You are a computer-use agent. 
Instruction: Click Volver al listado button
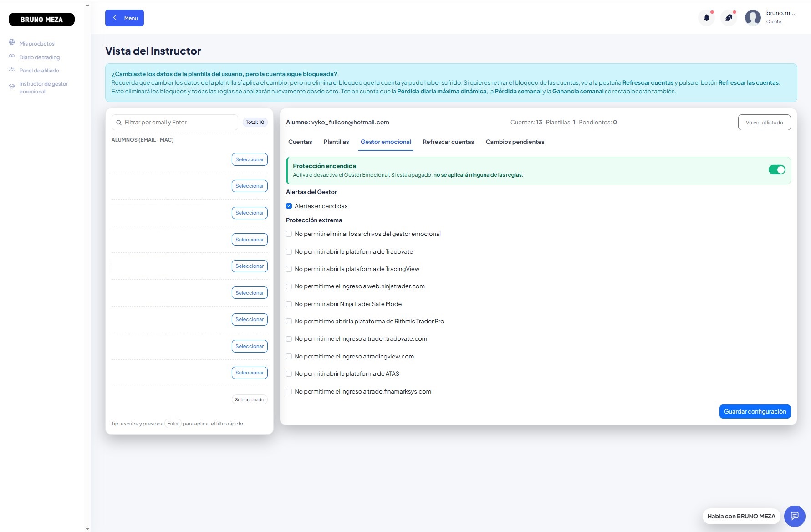click(764, 123)
